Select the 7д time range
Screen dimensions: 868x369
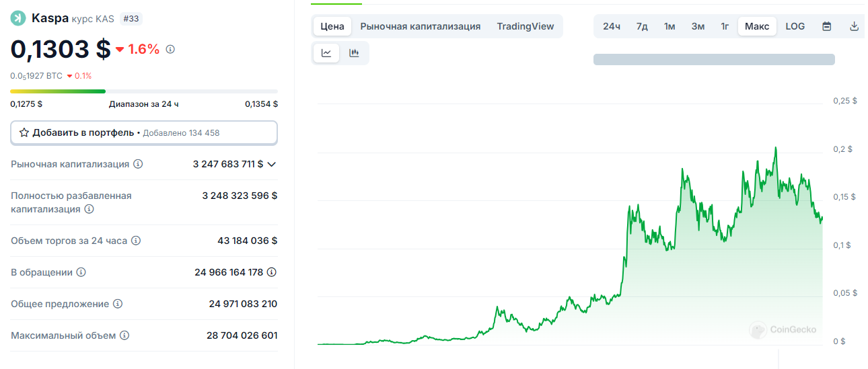tap(642, 26)
